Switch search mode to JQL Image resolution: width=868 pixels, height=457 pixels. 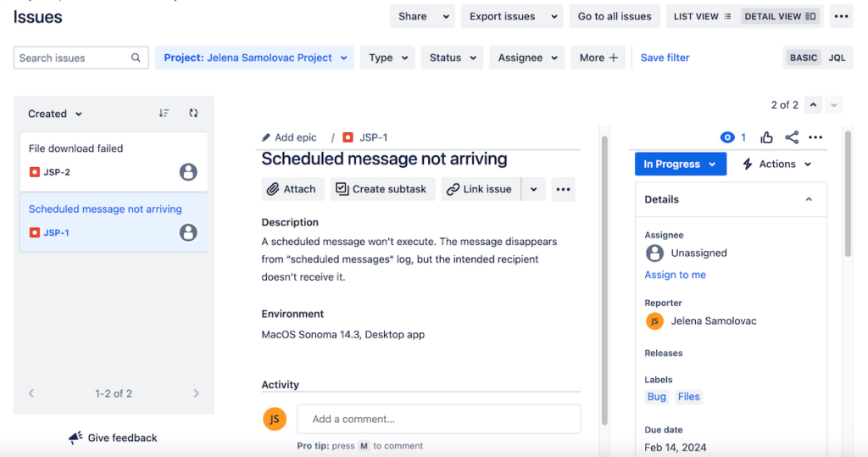pyautogui.click(x=837, y=58)
